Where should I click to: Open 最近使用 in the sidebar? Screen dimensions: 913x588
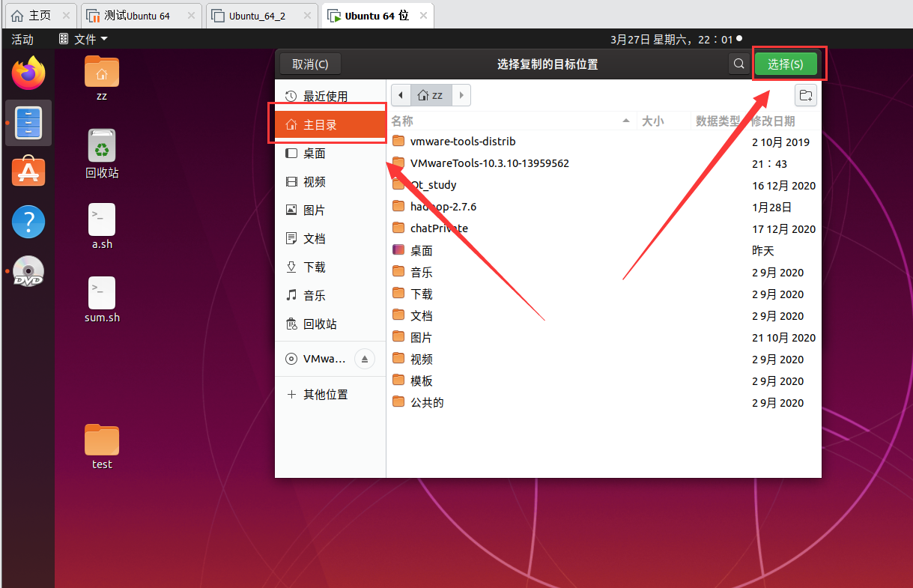tap(330, 96)
